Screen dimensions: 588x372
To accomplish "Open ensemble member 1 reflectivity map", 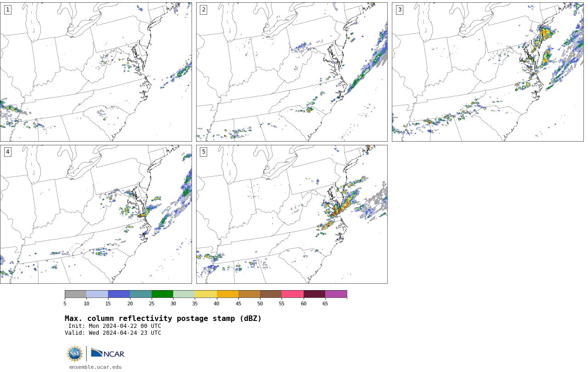I will (x=96, y=72).
